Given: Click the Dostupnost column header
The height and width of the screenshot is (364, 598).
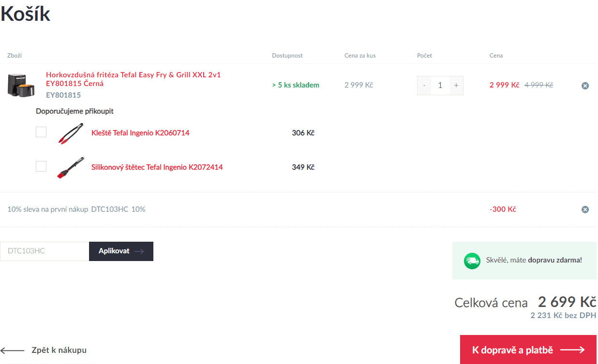Looking at the screenshot, I should click(287, 56).
